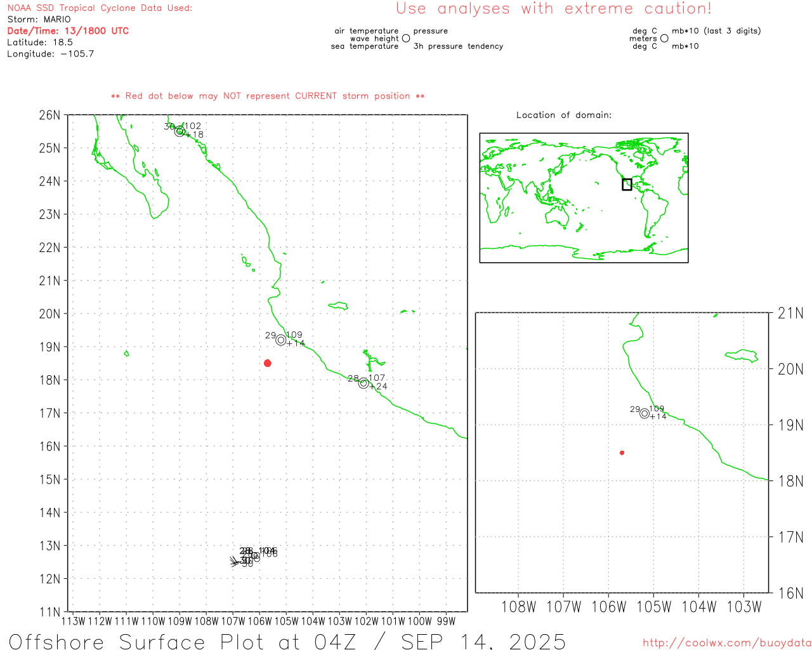Click the legend circle beside meters units

pyautogui.click(x=664, y=38)
